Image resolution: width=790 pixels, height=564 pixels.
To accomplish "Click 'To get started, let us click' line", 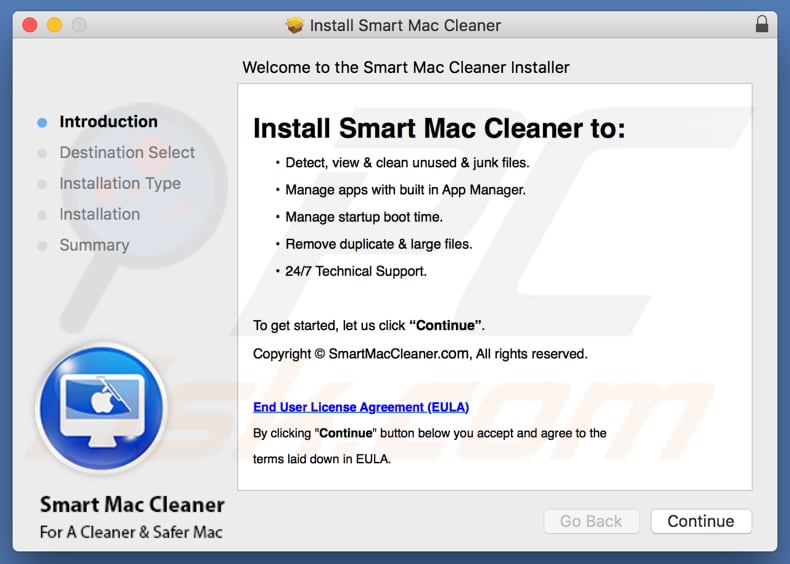I will click(x=369, y=326).
